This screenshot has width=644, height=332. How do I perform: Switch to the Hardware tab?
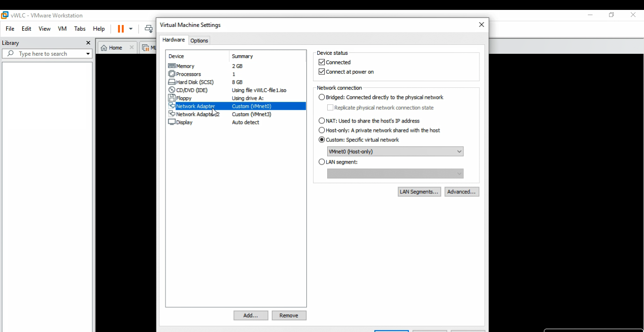tap(173, 40)
